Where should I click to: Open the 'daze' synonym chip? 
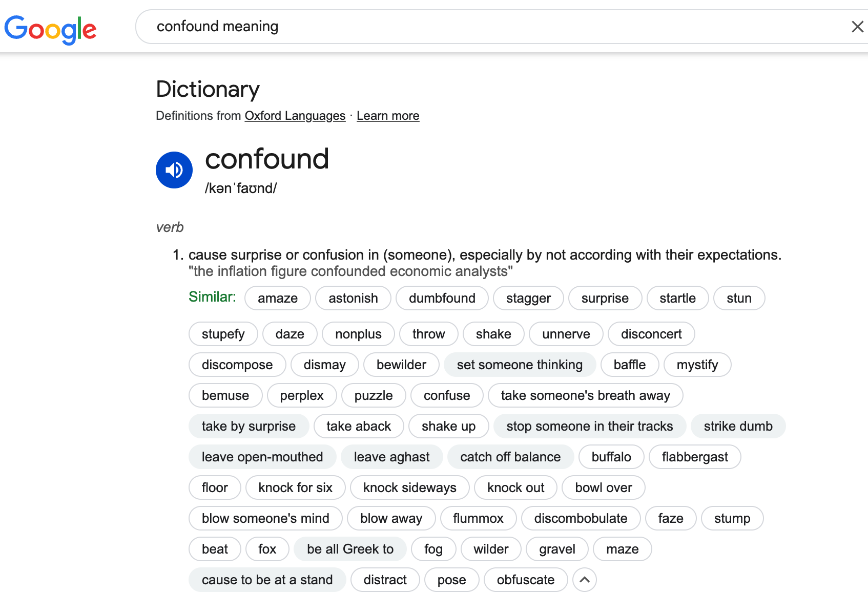(x=290, y=334)
